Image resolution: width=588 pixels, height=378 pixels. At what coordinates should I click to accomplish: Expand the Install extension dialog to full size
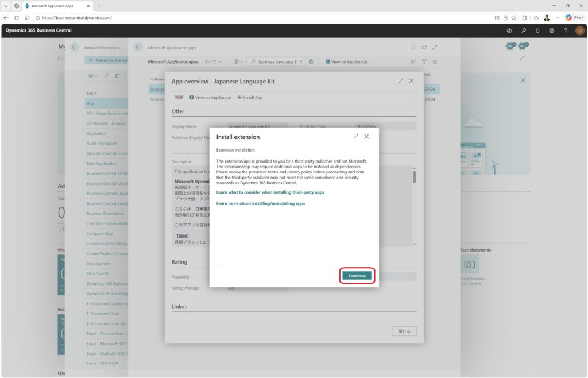point(355,137)
